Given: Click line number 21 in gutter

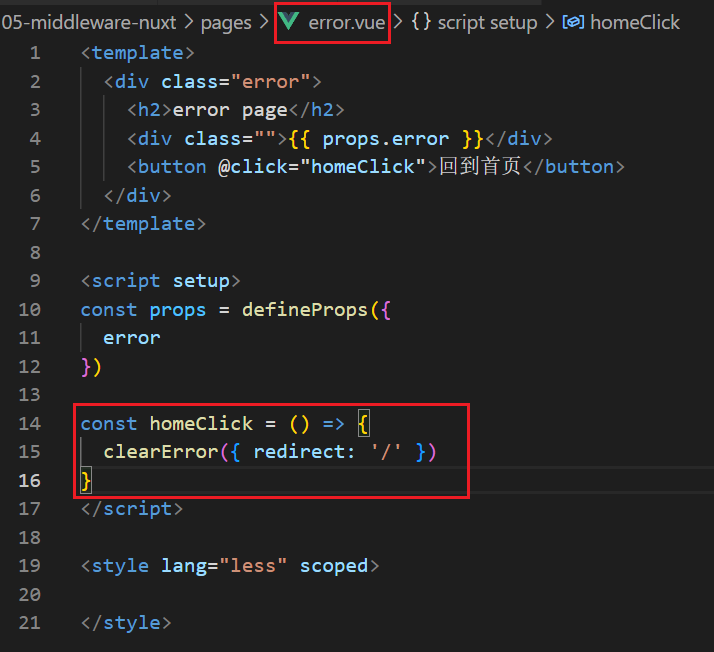Looking at the screenshot, I should pos(30,623).
